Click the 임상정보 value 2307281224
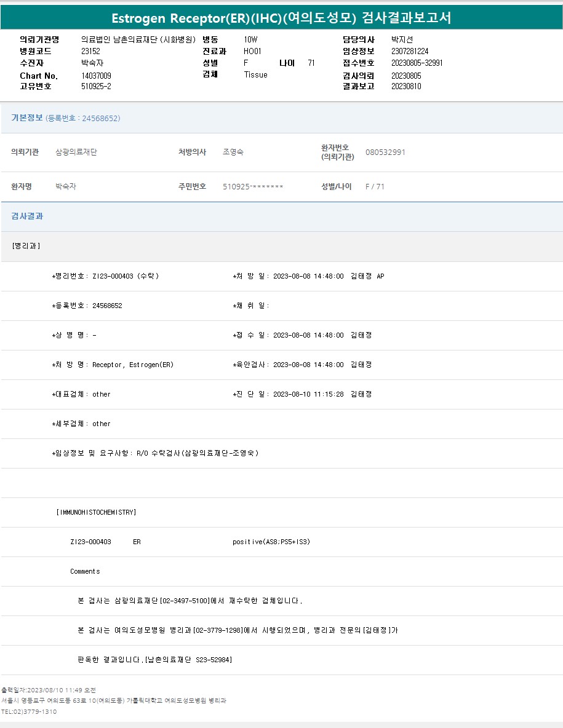Viewport: 563px width, 728px height. coord(410,52)
